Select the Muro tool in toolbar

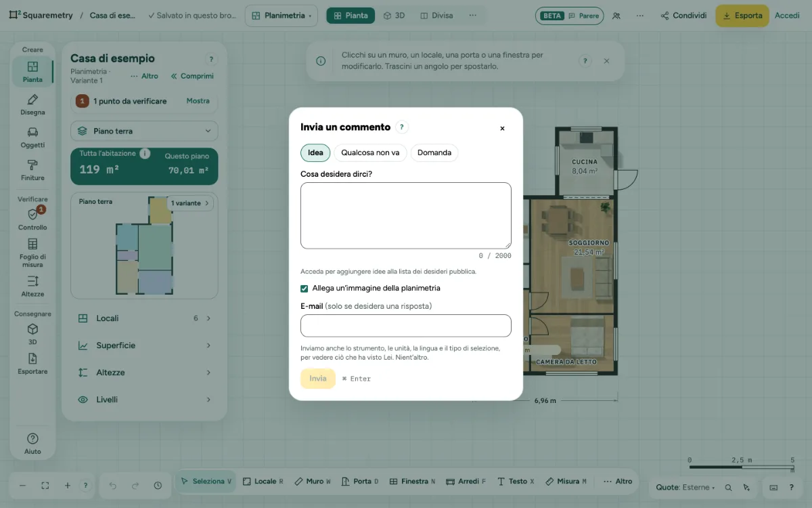coord(313,482)
